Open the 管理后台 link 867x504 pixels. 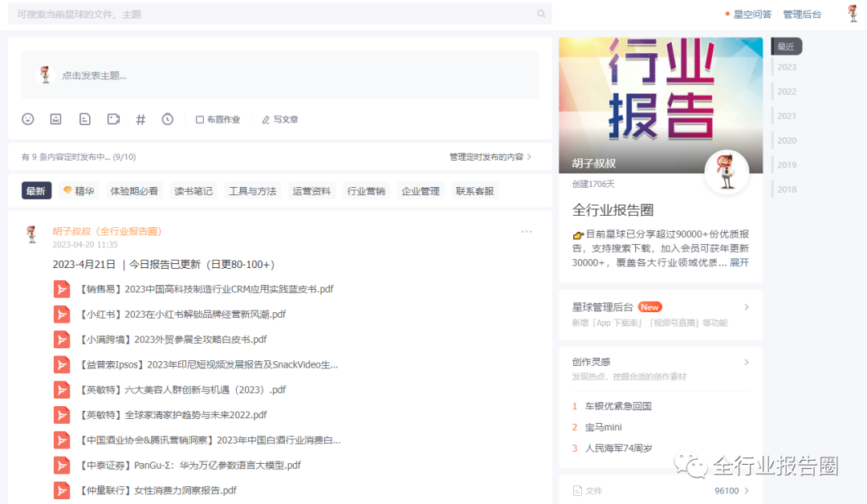click(x=802, y=14)
